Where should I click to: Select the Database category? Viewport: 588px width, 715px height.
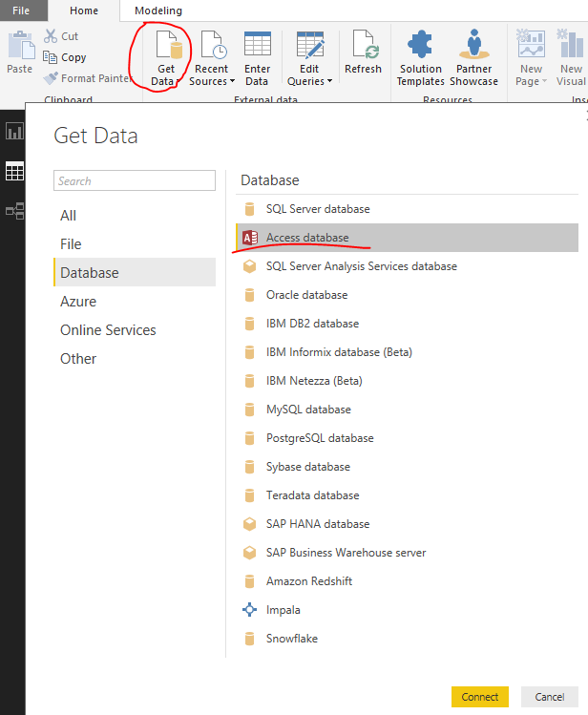coord(135,273)
